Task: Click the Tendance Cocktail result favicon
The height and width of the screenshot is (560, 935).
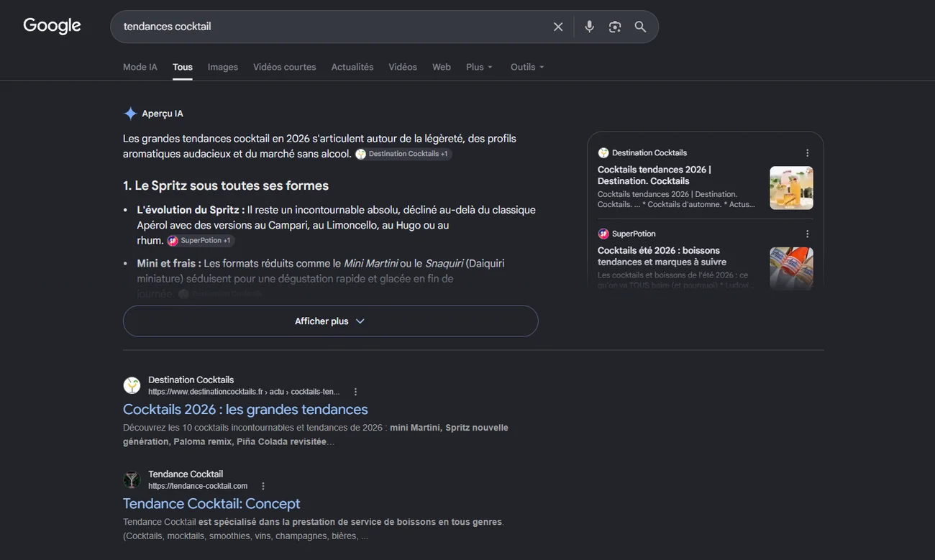Action: [132, 479]
